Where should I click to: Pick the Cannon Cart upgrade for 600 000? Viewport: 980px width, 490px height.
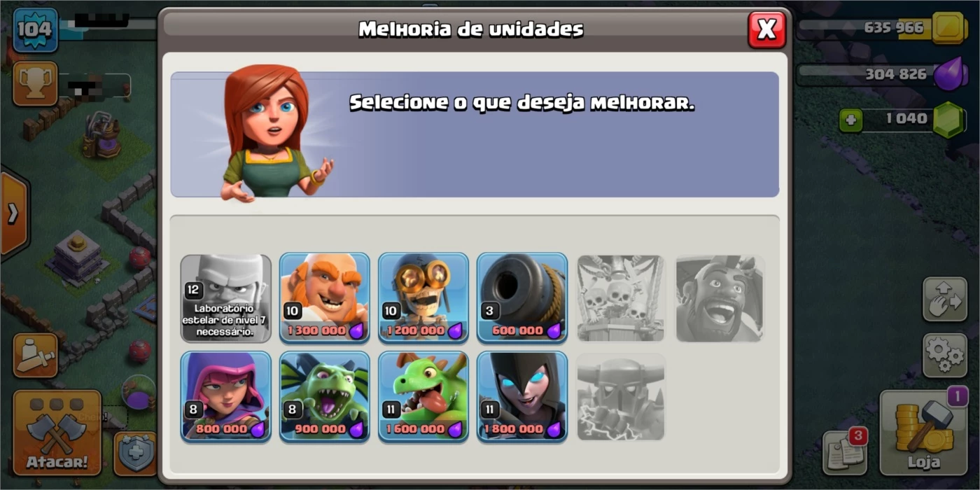[x=522, y=298]
